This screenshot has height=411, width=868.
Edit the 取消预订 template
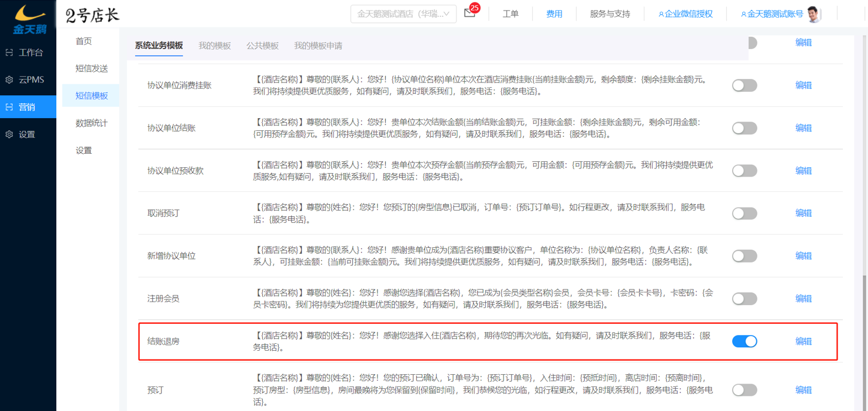pos(804,213)
